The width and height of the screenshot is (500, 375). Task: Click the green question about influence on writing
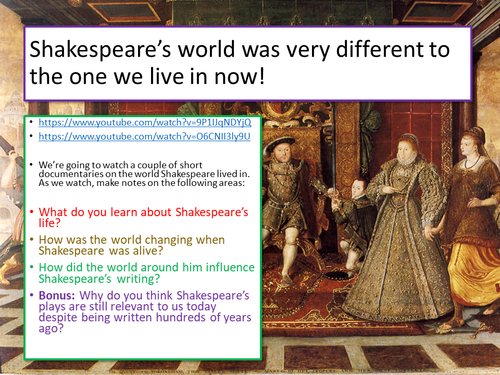tap(146, 273)
